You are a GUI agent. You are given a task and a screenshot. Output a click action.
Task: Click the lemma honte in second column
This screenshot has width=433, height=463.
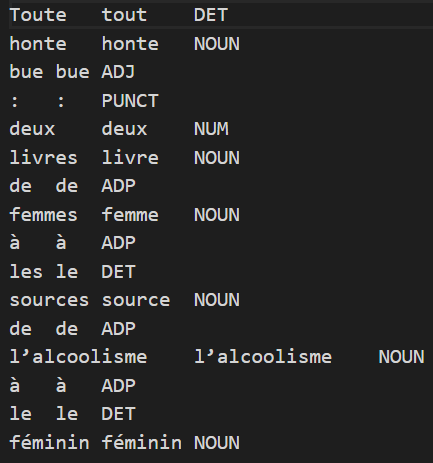[x=130, y=44]
